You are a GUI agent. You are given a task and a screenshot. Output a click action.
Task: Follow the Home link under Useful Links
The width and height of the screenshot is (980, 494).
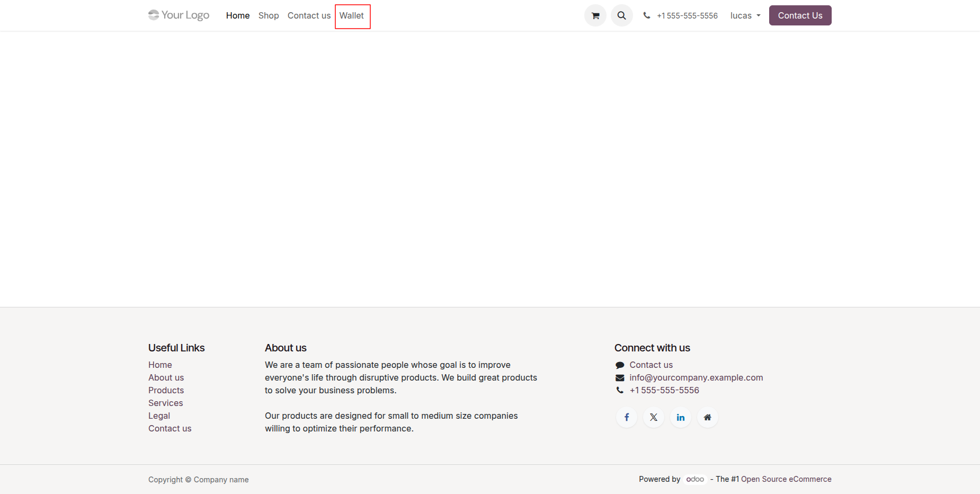160,365
